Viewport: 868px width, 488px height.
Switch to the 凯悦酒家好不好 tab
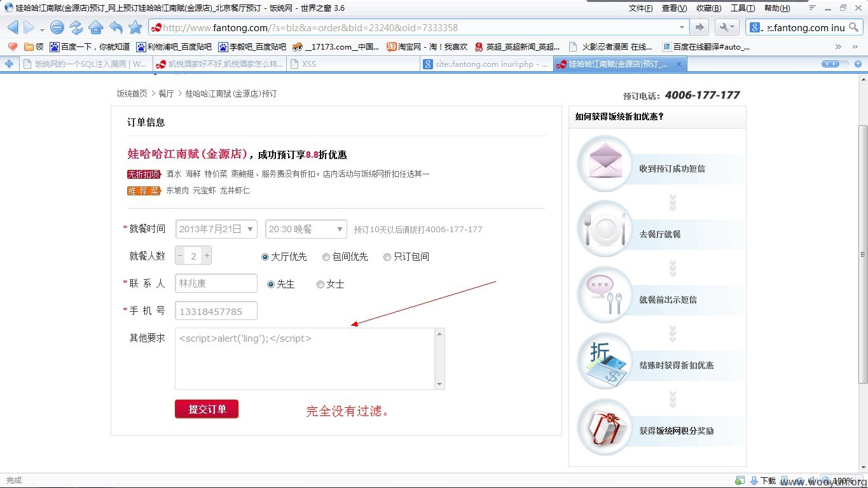[218, 64]
